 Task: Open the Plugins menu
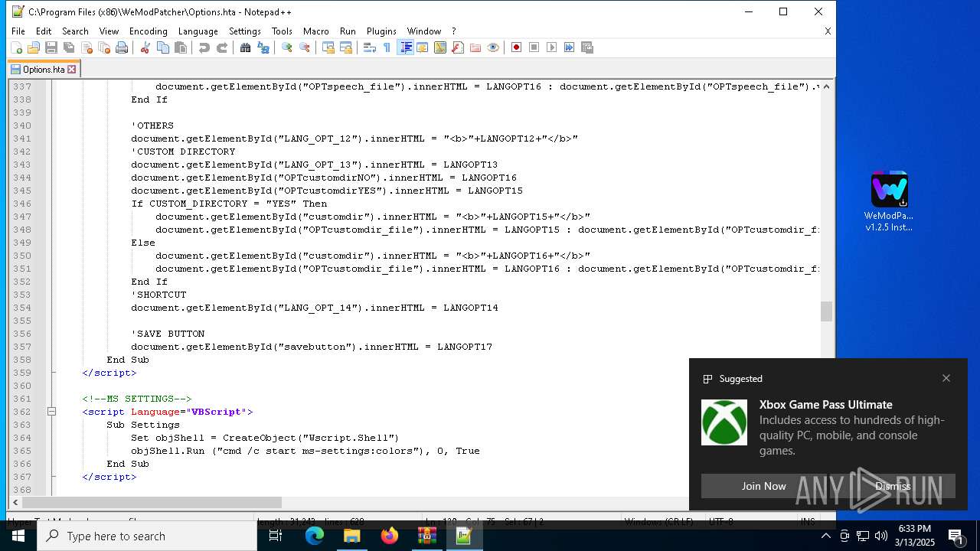pyautogui.click(x=381, y=31)
